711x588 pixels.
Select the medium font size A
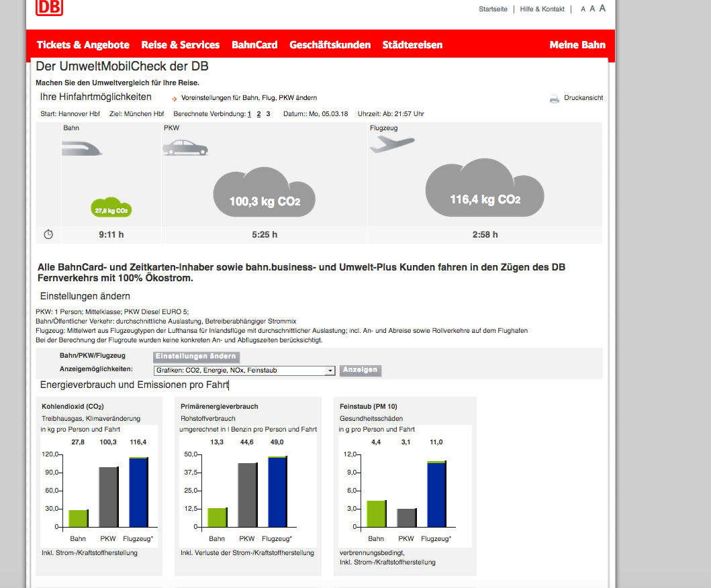click(x=592, y=9)
